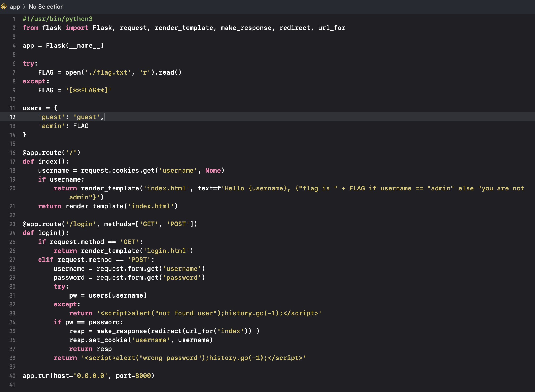The image size is (535, 392).
Task: Click the 'index' function name after def
Action: point(47,162)
